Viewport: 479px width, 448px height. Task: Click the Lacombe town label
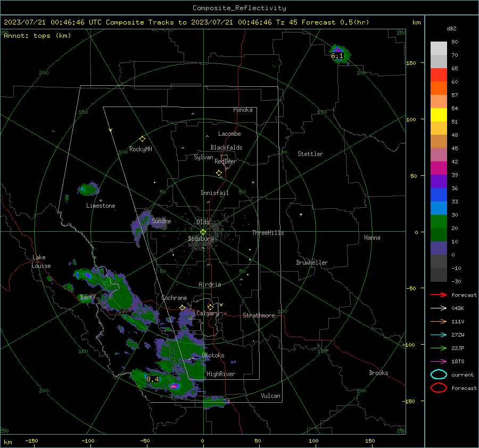coord(229,134)
